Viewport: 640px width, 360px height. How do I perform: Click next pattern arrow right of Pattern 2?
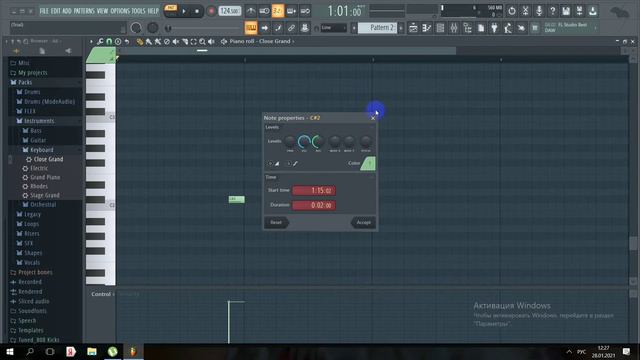pyautogui.click(x=401, y=28)
